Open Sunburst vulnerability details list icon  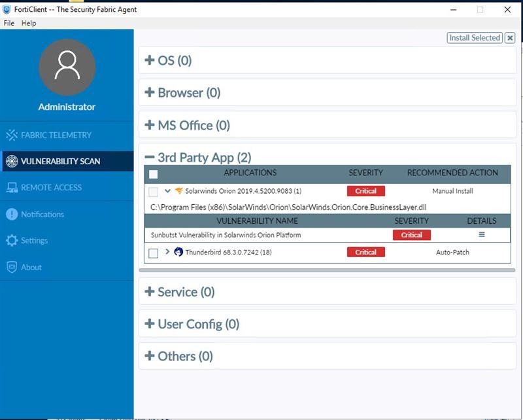tap(482, 234)
